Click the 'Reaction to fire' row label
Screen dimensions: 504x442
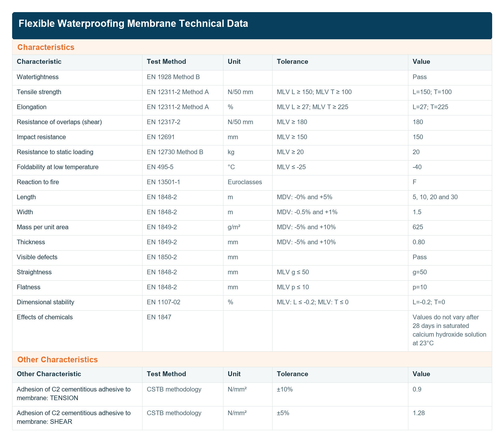tap(38, 182)
